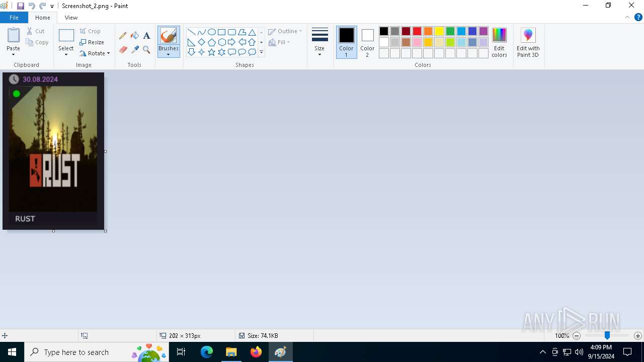Click the Copy button
This screenshot has height=362, width=644.
tap(37, 42)
